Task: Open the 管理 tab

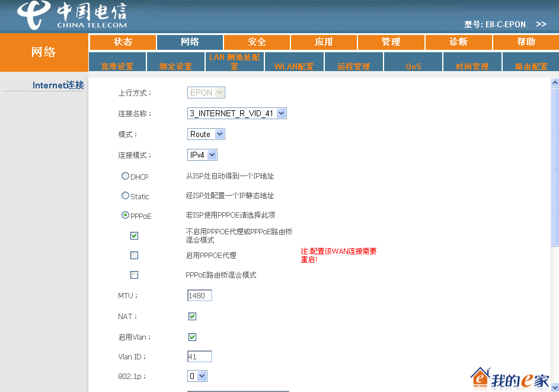Action: pyautogui.click(x=391, y=42)
